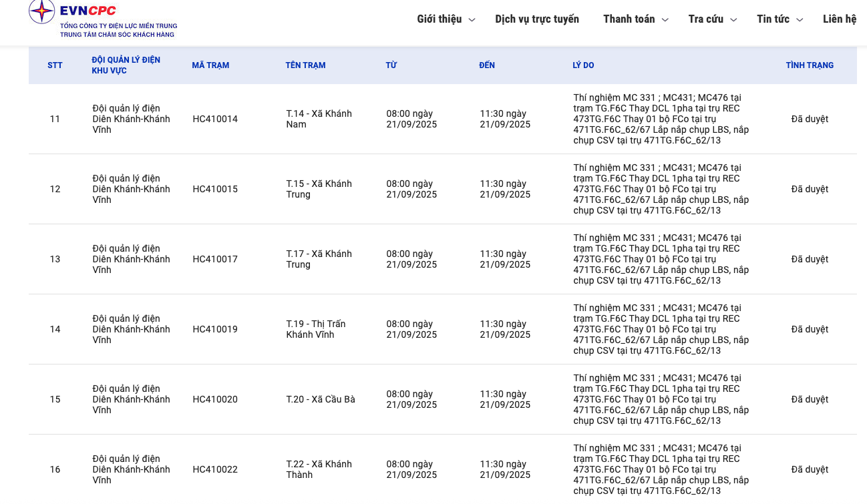Image resolution: width=867 pixels, height=504 pixels.
Task: Click the Tình trạng column header
Action: pos(810,65)
